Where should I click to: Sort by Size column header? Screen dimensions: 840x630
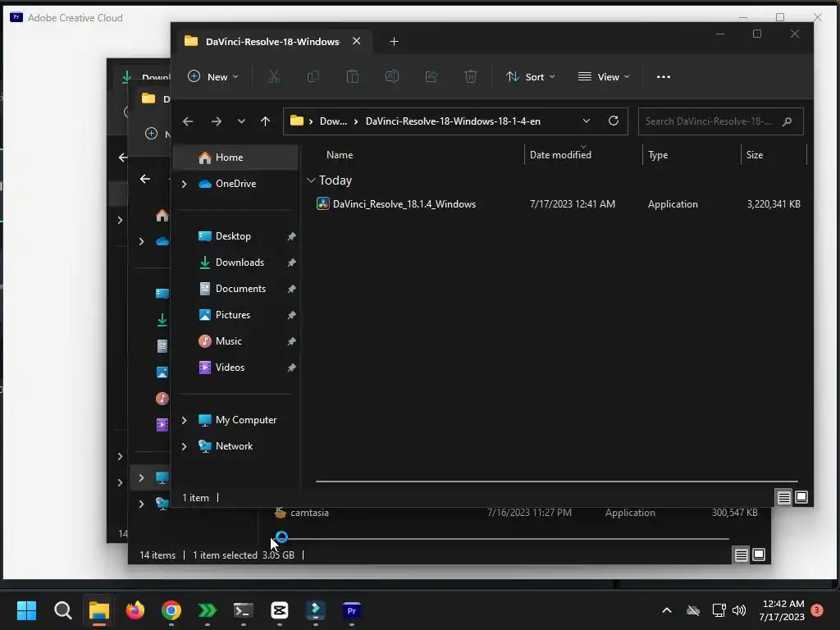[755, 155]
